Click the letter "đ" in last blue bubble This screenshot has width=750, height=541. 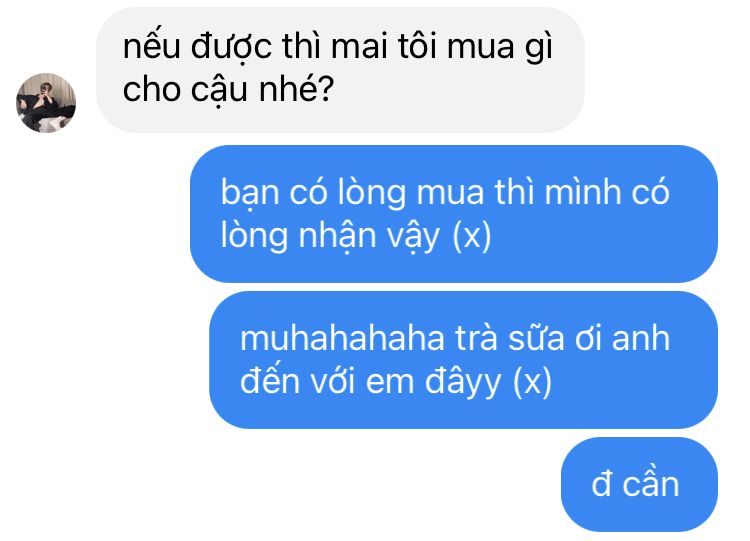coord(602,484)
